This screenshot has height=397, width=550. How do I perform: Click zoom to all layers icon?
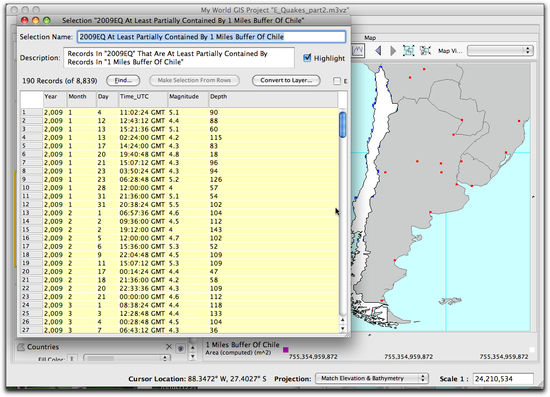click(x=409, y=51)
